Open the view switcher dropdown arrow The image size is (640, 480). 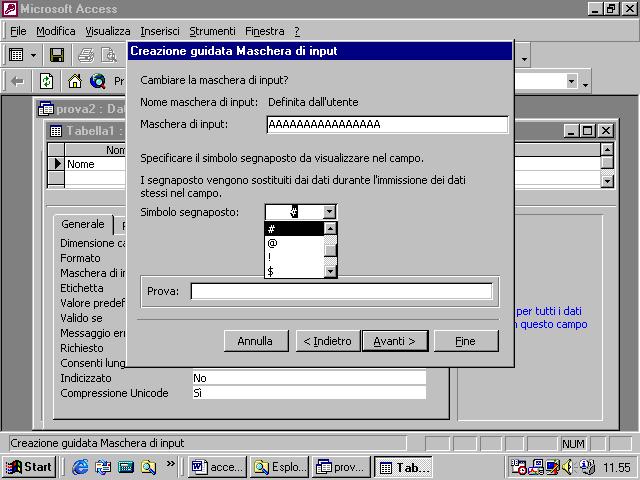[x=33, y=55]
